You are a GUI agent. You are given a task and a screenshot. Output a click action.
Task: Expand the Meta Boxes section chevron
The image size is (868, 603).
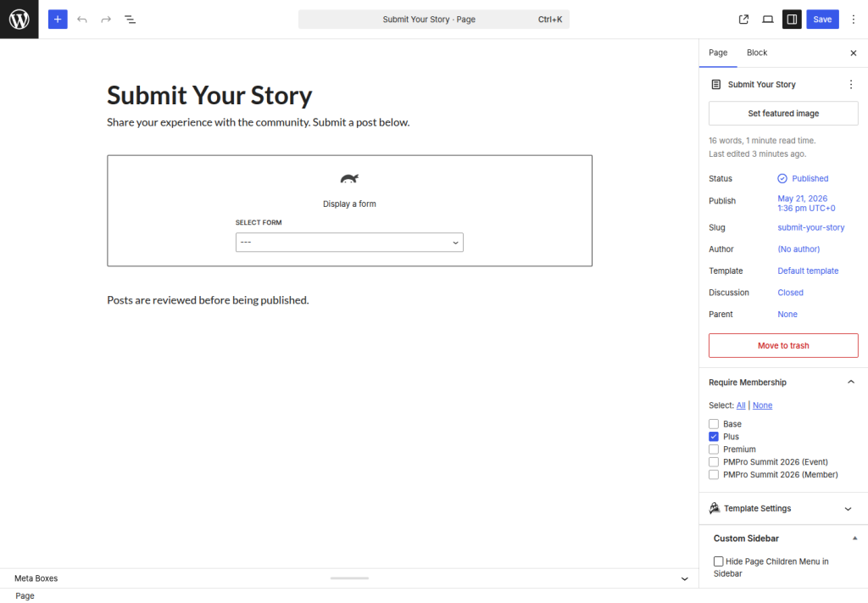(684, 578)
